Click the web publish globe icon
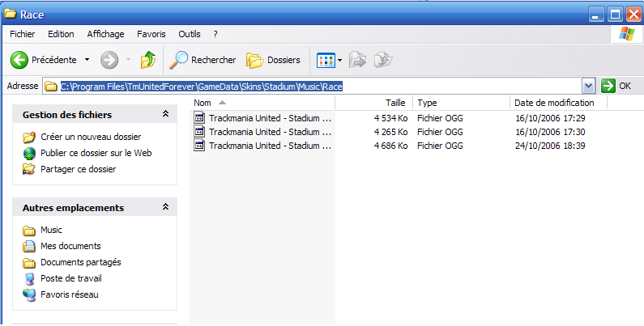 [29, 154]
